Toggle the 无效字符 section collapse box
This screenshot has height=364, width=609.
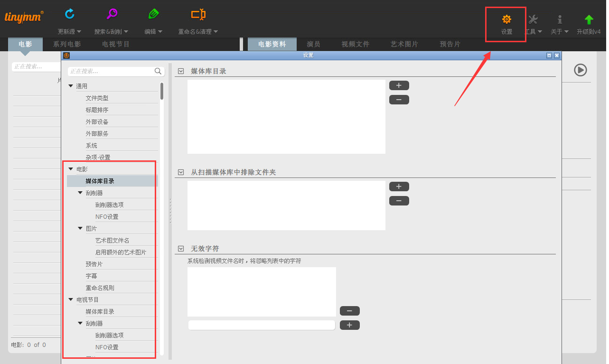click(181, 249)
